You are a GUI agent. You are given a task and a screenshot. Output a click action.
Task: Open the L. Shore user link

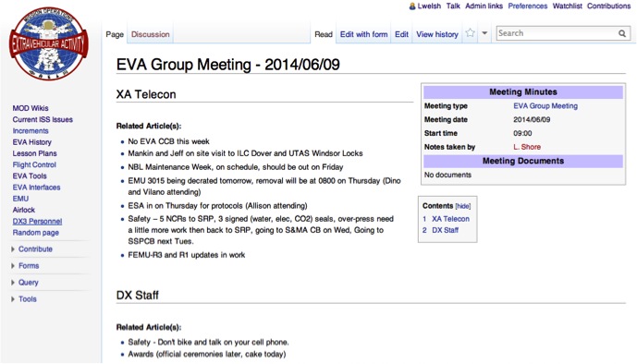527,147
